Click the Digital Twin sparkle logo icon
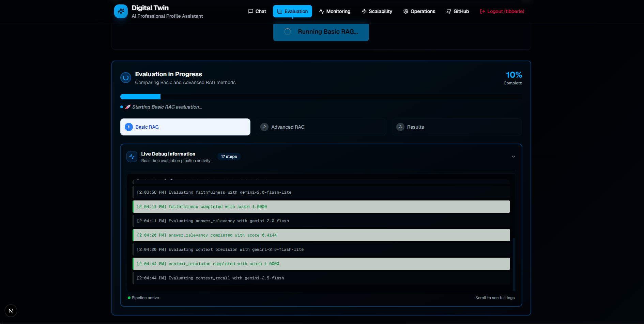 pyautogui.click(x=121, y=11)
